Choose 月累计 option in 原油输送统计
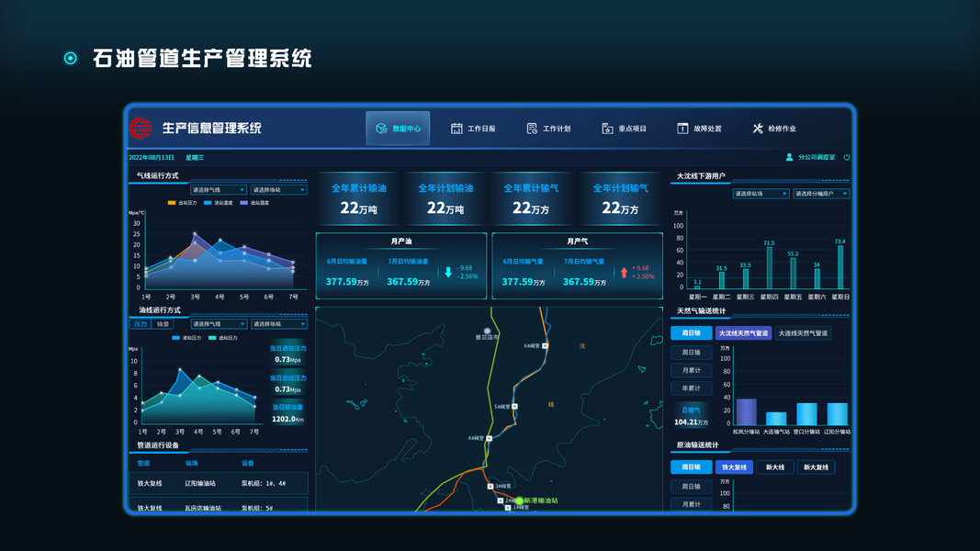 (x=691, y=504)
